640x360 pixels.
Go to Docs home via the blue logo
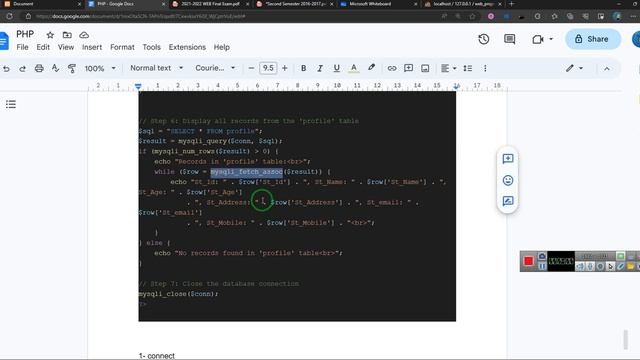4,41
